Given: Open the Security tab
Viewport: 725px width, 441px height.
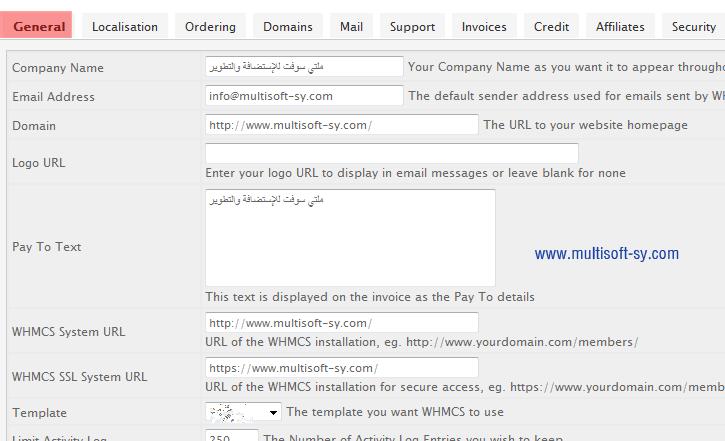Looking at the screenshot, I should (x=694, y=26).
